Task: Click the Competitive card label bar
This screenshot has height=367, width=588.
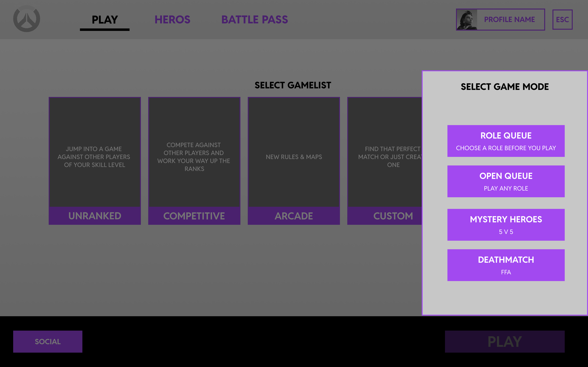Action: (194, 216)
